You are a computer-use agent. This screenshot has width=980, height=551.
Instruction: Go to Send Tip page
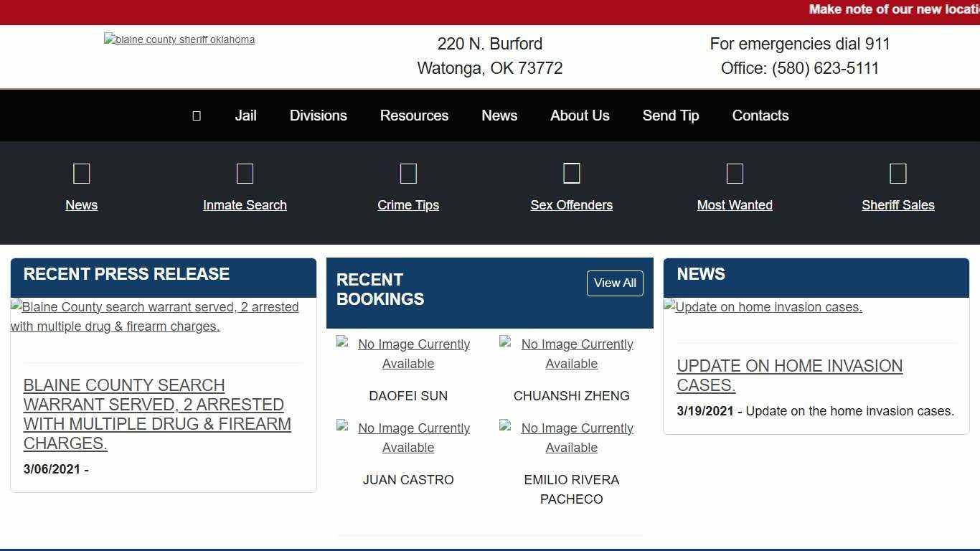tap(671, 116)
